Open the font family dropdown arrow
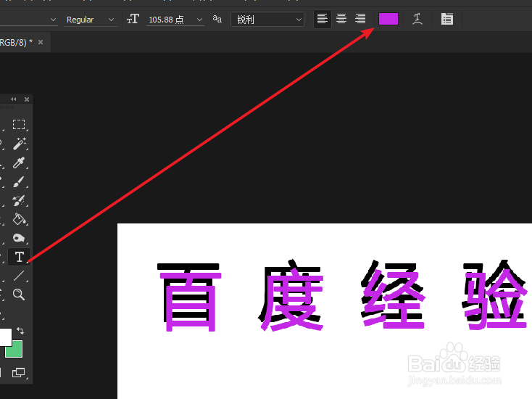The height and width of the screenshot is (399, 532). [x=53, y=20]
